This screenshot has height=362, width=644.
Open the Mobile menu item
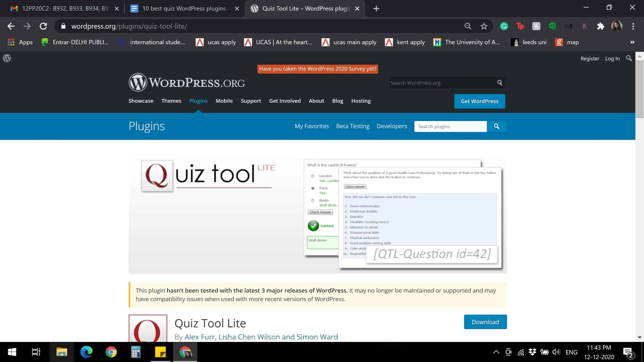pos(224,101)
